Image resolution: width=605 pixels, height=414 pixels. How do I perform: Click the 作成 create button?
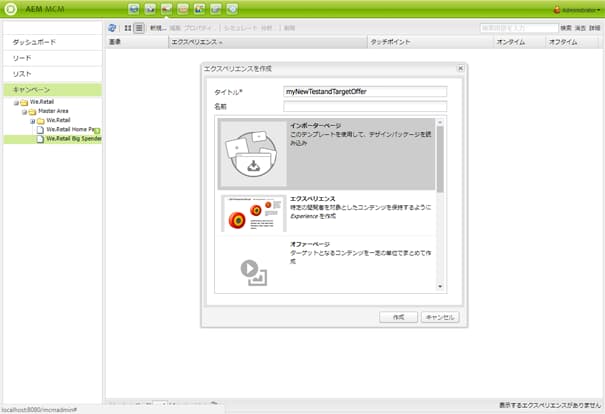pyautogui.click(x=398, y=317)
